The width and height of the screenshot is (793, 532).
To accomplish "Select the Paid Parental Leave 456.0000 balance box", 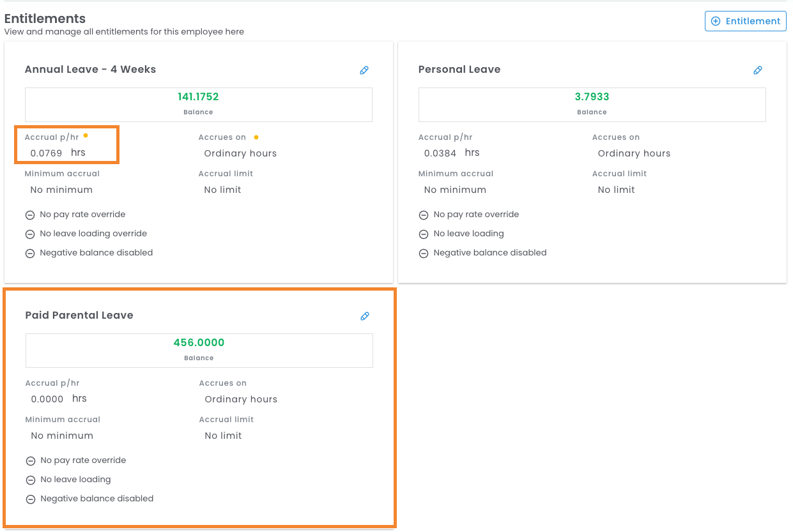I will [x=199, y=350].
